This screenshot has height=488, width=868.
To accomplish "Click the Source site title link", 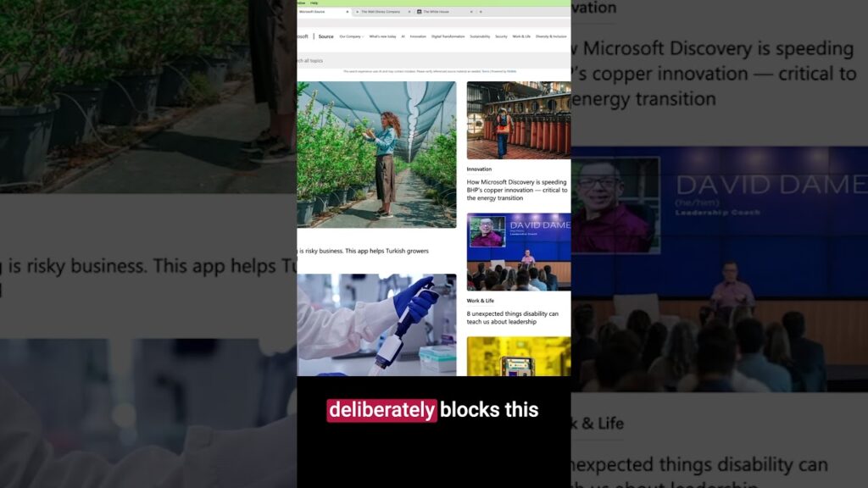I will [x=325, y=36].
